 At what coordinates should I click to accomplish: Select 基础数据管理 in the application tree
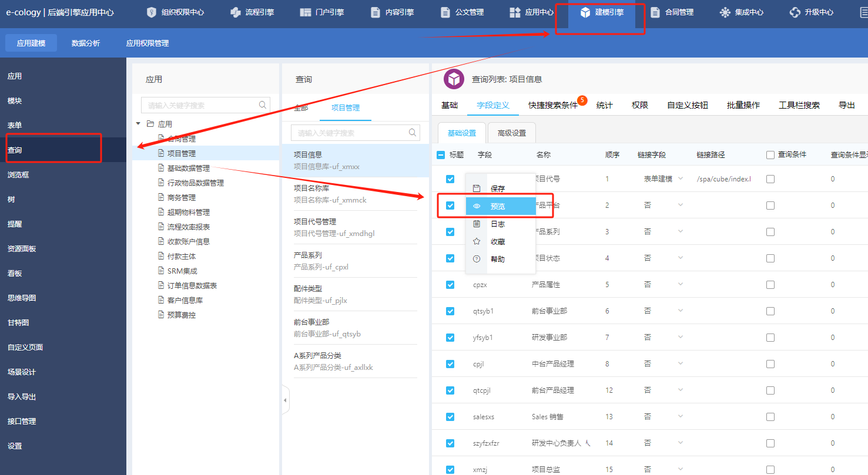click(188, 168)
